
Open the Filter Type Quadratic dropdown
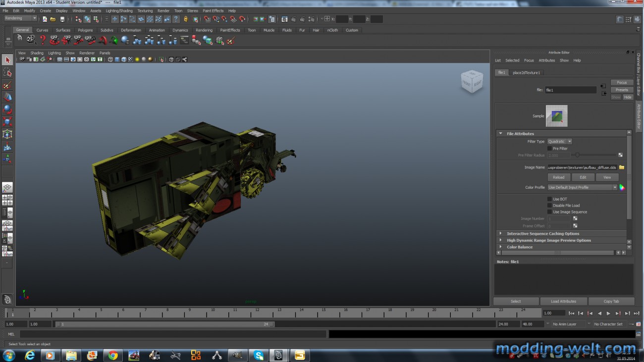[x=560, y=142]
